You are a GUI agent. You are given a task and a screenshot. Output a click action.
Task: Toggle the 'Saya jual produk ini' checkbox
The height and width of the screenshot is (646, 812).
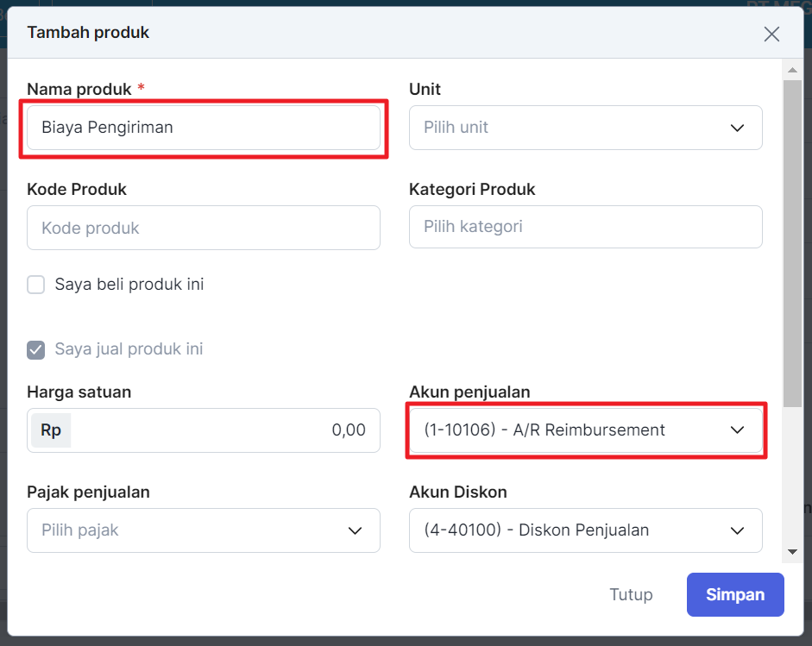point(36,350)
